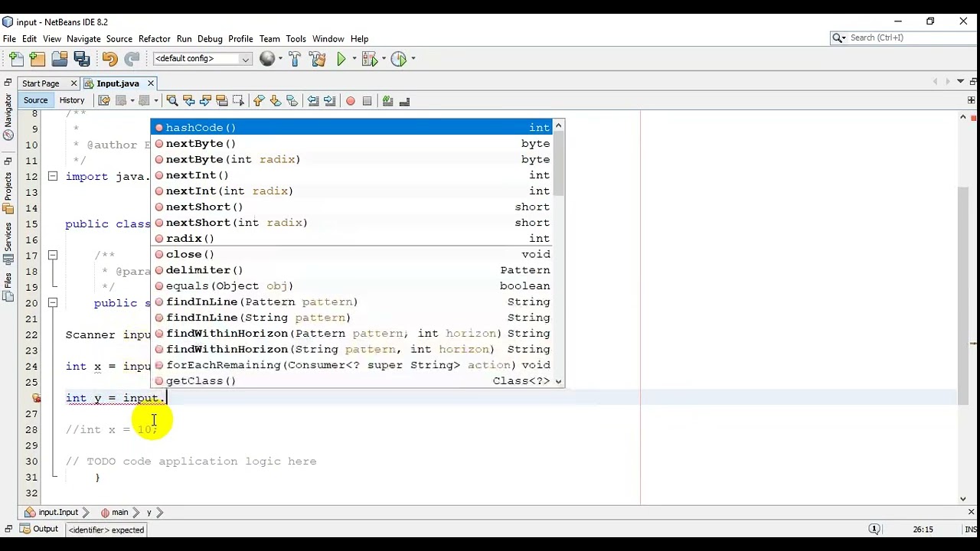Create a new file with the toolbar icon
Viewport: 980px width, 551px height.
tap(16, 59)
